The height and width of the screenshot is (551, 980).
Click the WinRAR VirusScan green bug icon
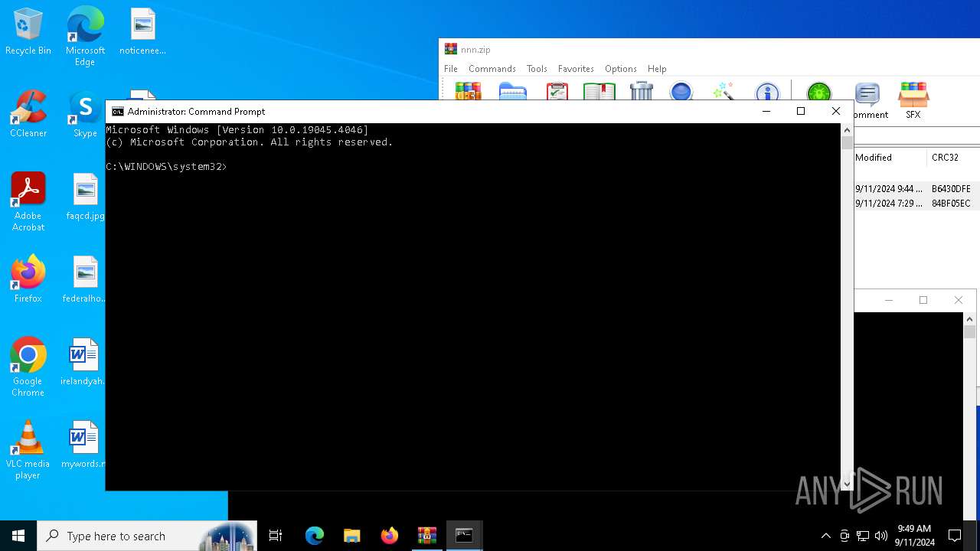click(818, 91)
